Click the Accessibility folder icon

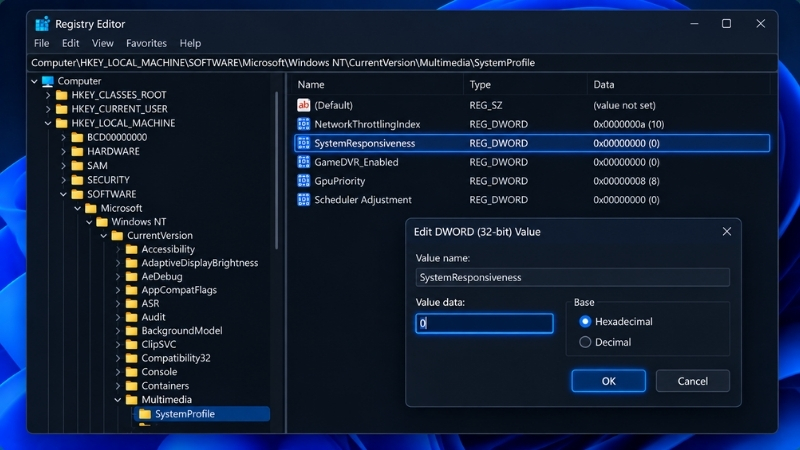click(132, 249)
